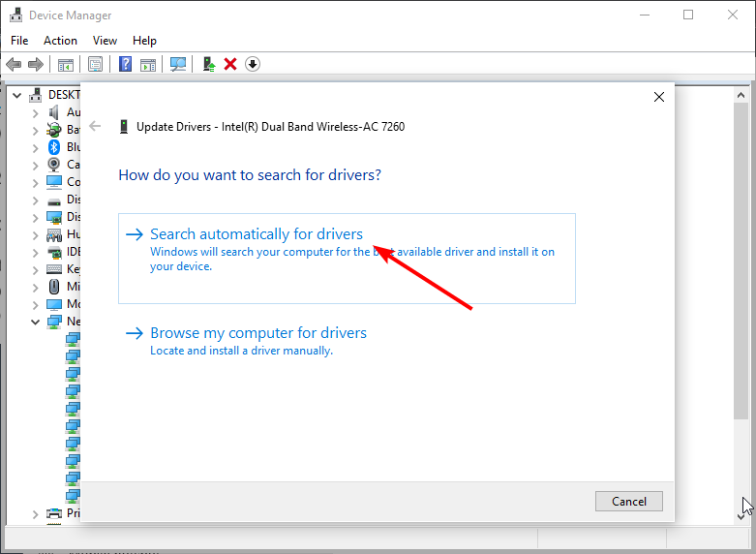Click the 'Update Drivers - Intel(R) Dual Band Wireless-AC 7260' title

pyautogui.click(x=270, y=127)
